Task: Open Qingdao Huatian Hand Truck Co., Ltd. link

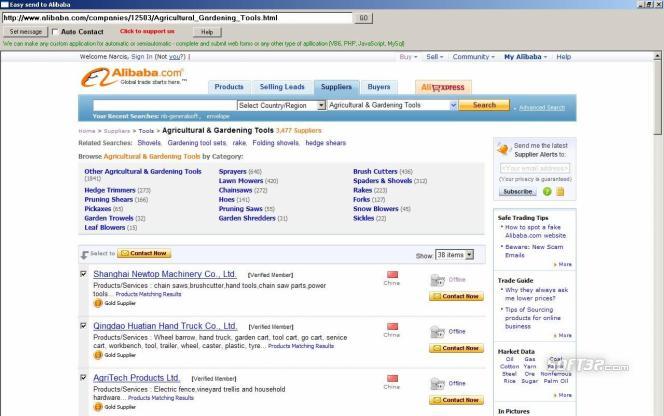Action: tap(165, 326)
